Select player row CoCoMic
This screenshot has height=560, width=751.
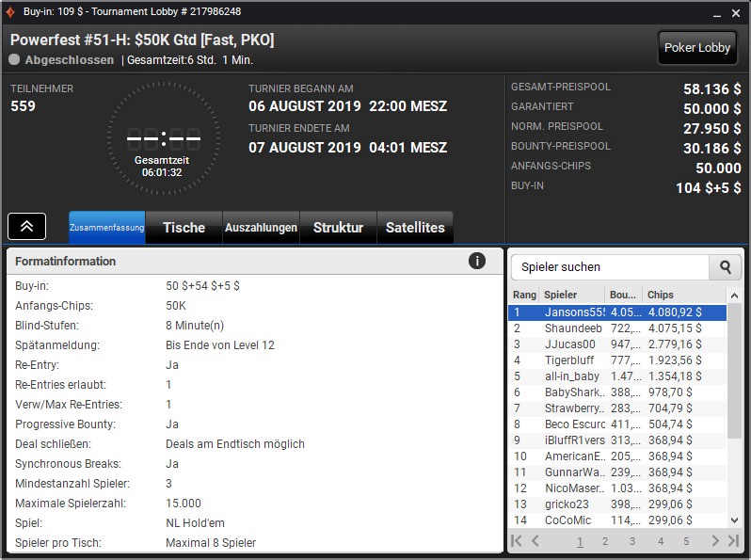(617, 520)
